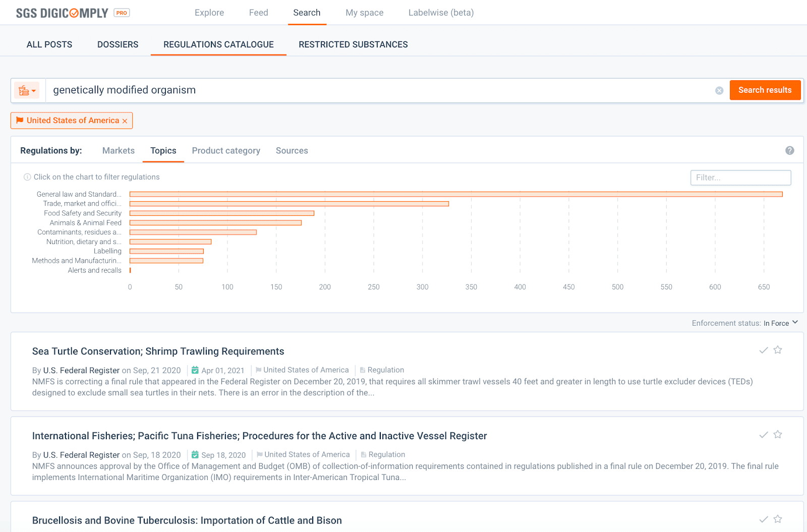Viewport: 807px width, 532px height.
Task: Open International Fisheries; Pacific Tuna Fisheries post
Action: tap(260, 436)
